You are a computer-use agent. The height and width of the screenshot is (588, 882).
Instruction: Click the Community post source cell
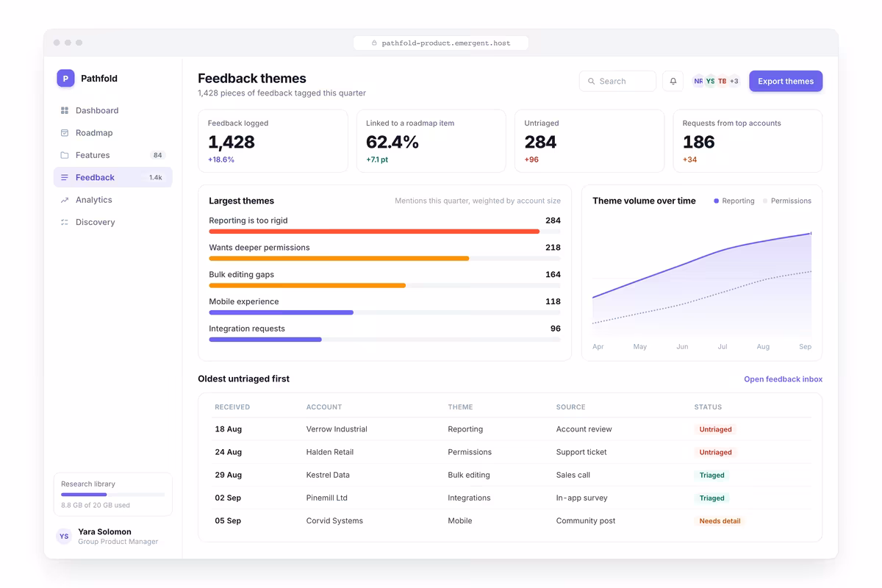point(586,520)
